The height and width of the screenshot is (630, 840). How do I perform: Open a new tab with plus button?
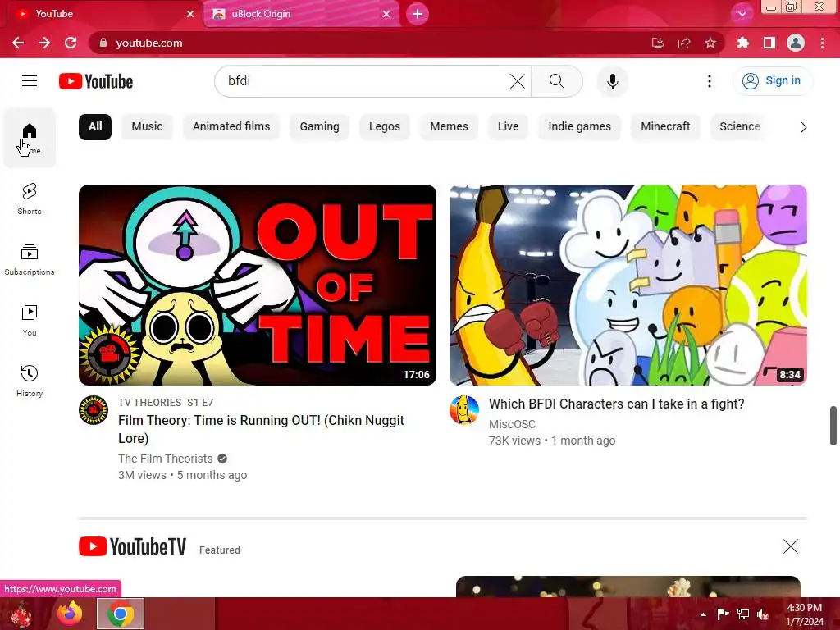pyautogui.click(x=418, y=14)
